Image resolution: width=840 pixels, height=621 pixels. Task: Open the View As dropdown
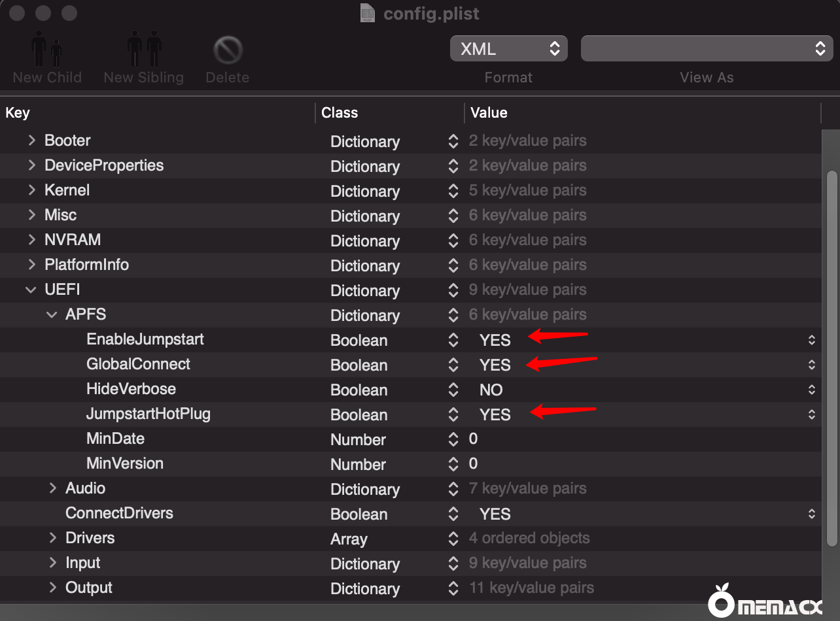[706, 49]
